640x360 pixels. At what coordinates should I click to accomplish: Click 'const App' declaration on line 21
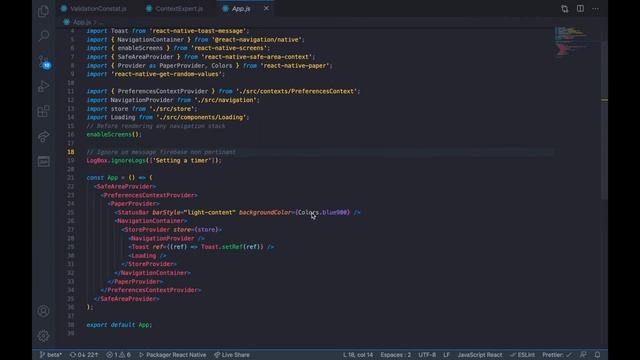point(102,178)
